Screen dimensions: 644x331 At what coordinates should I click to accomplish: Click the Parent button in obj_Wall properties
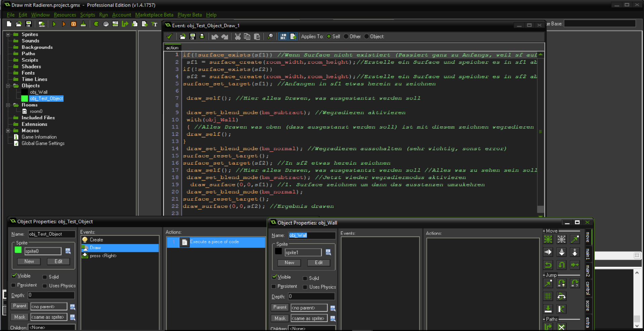[x=280, y=307]
